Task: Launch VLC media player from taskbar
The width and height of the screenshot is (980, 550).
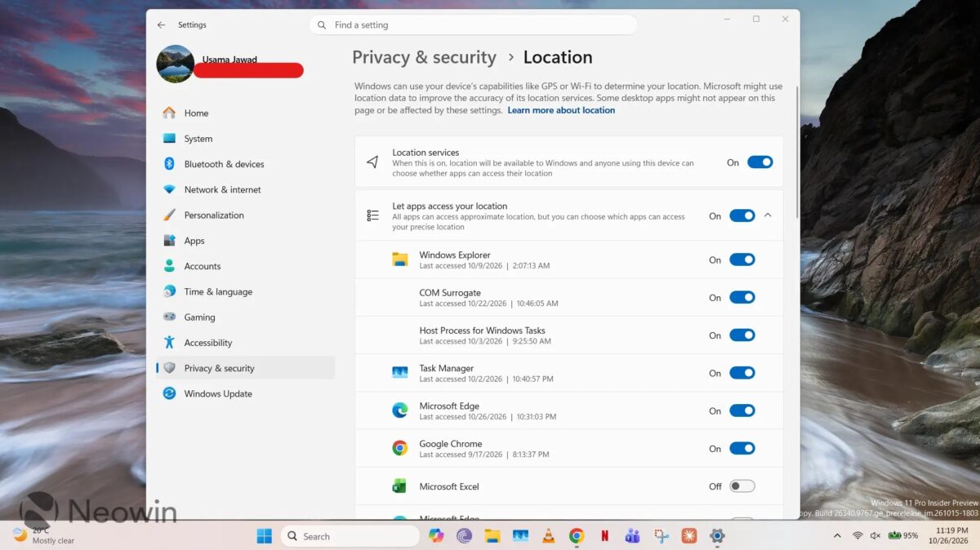Action: [x=549, y=536]
